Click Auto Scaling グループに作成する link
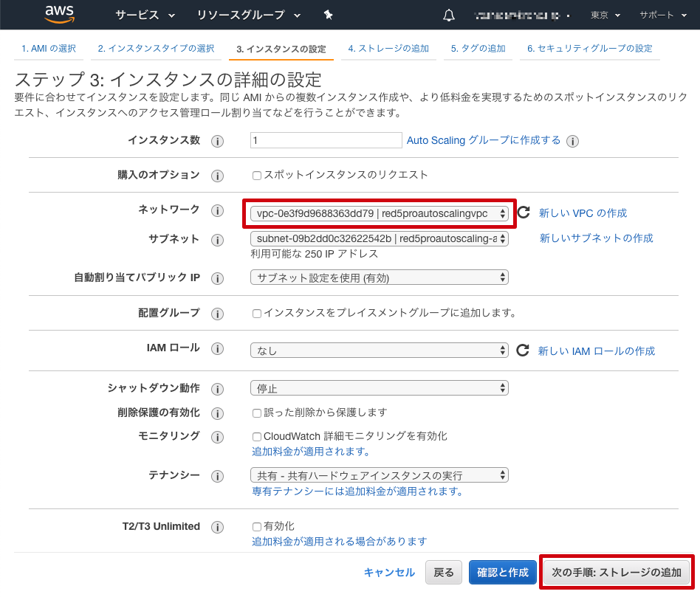This screenshot has height=597, width=700. 484,140
